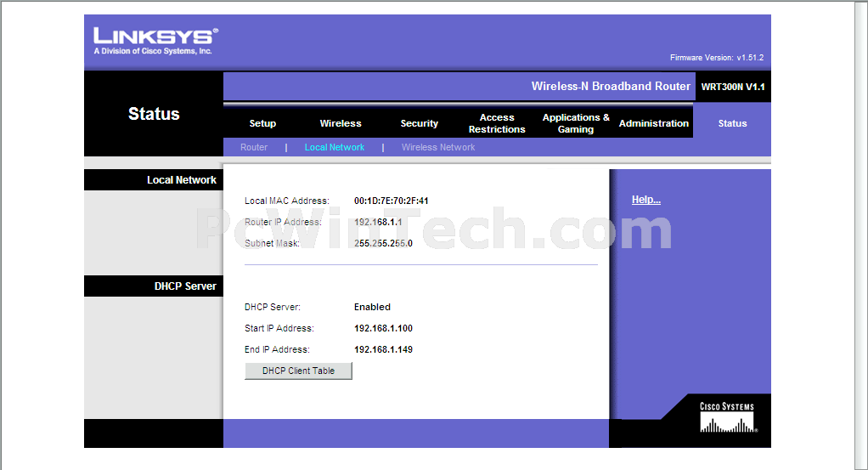Click the Start IP Address label
Image resolution: width=868 pixels, height=470 pixels.
pos(279,328)
